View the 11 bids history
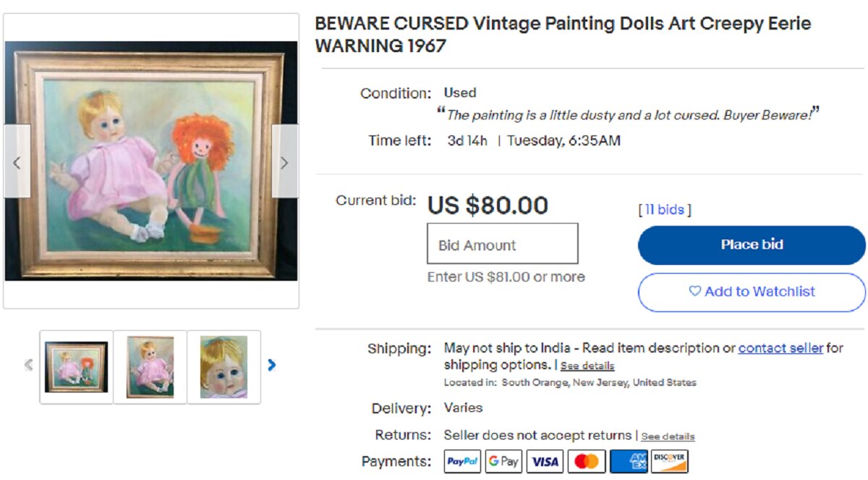 [x=665, y=210]
